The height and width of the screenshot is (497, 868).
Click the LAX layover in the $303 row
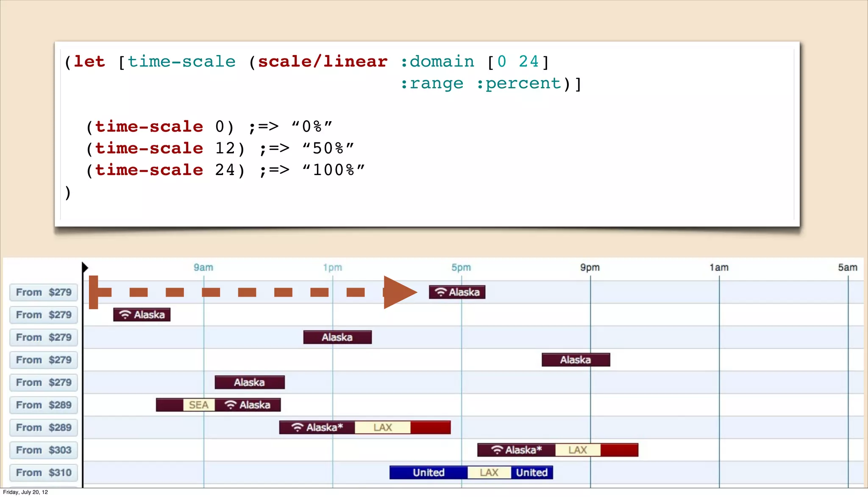(578, 450)
